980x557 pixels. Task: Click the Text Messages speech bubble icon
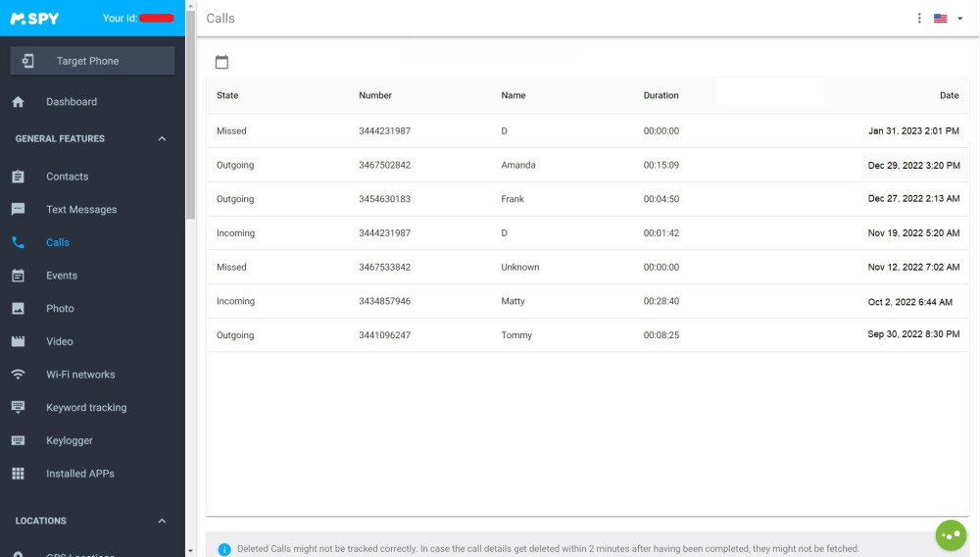pos(18,210)
